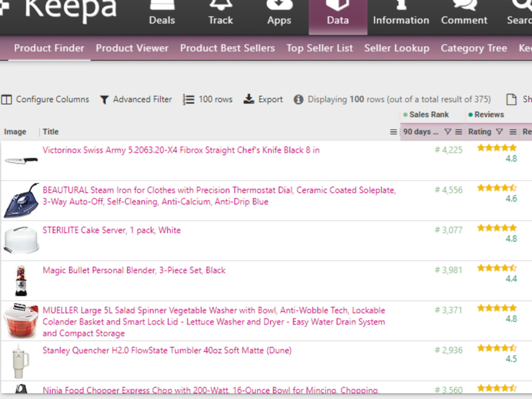This screenshot has width=532, height=399.
Task: Click the steam iron thumbnail
Action: click(x=21, y=201)
